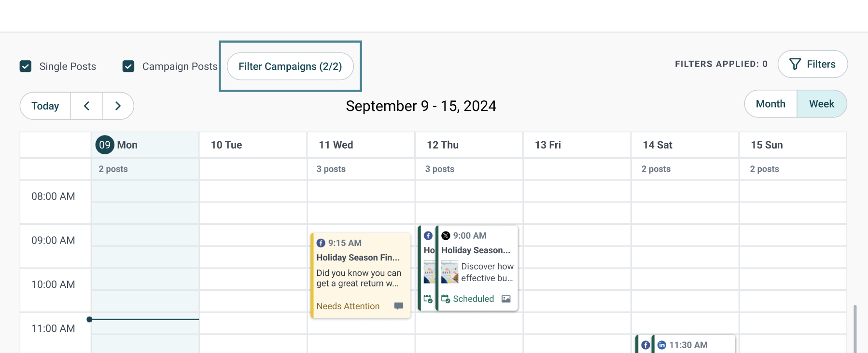
Task: Click the LinkedIn icon on 11:30 AM post
Action: point(662,345)
